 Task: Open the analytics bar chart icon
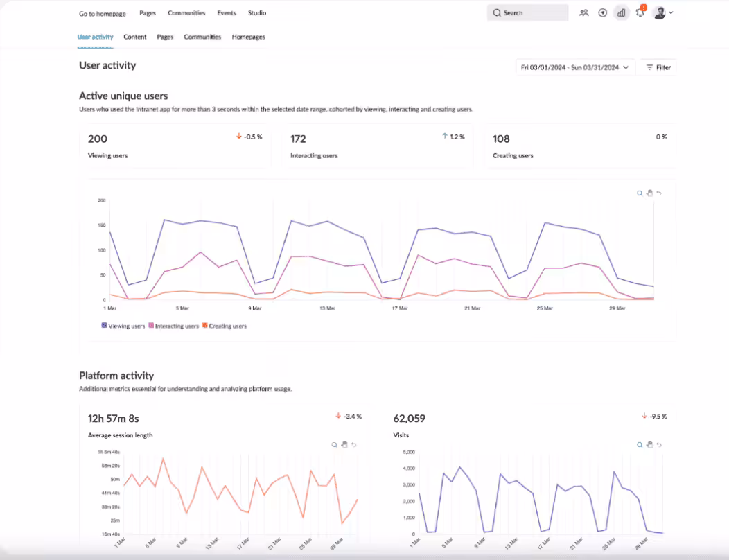coord(621,13)
